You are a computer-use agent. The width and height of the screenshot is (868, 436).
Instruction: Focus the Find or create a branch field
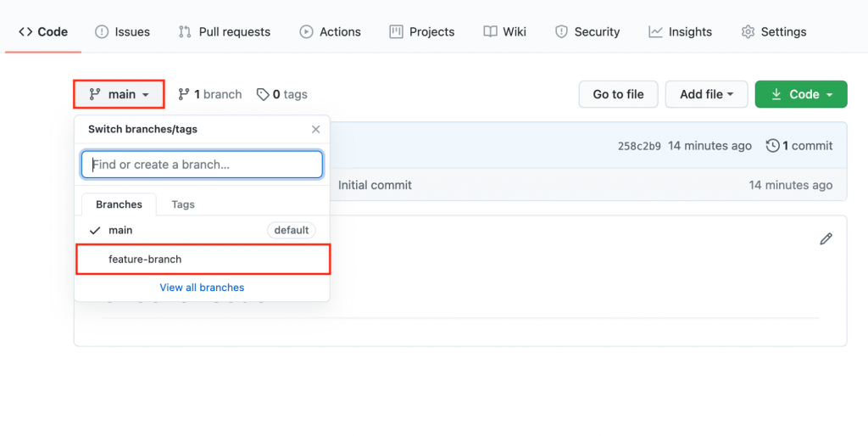202,165
